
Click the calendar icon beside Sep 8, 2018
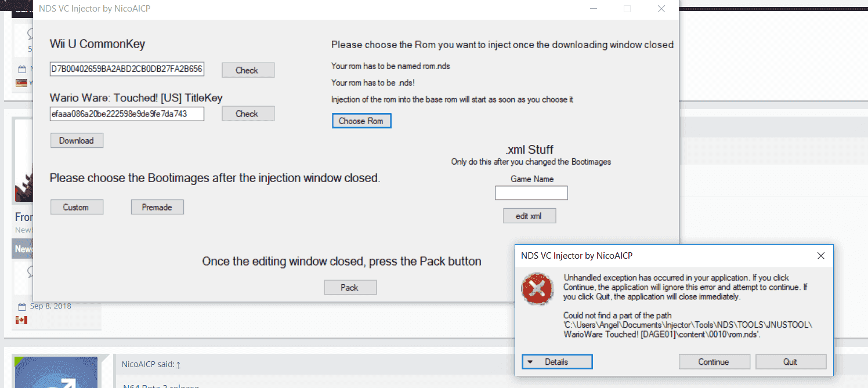22,306
